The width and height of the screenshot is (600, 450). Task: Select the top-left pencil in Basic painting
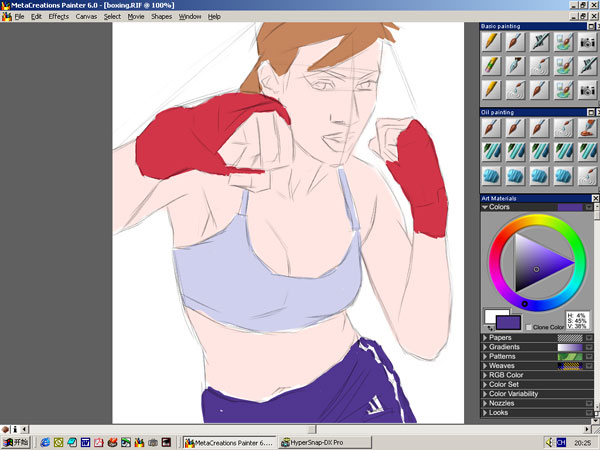[491, 42]
